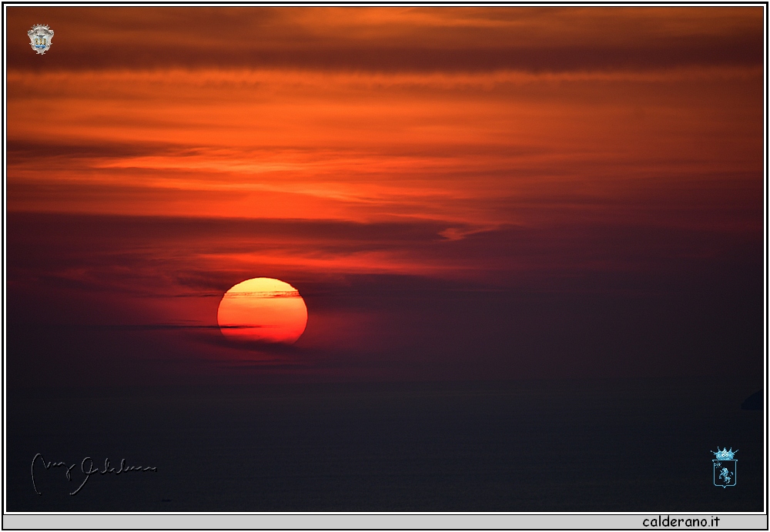The image size is (770, 532).
Task: Click the tiny boat speck below the signature
Action: point(166,500)
